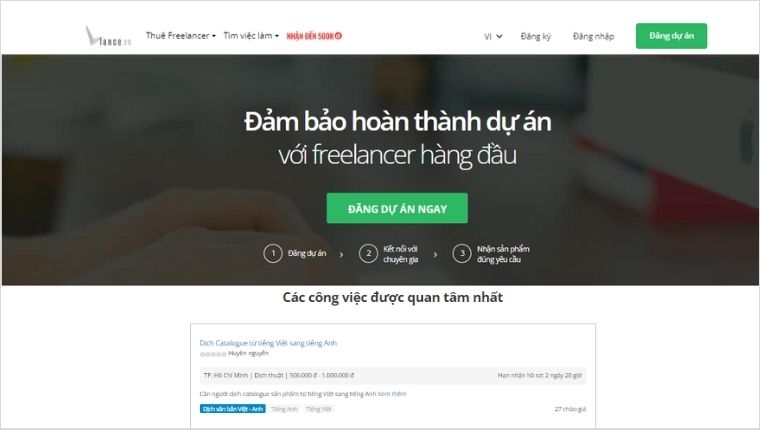Select the Dịch văn bản Việt - Anh tag

[233, 409]
